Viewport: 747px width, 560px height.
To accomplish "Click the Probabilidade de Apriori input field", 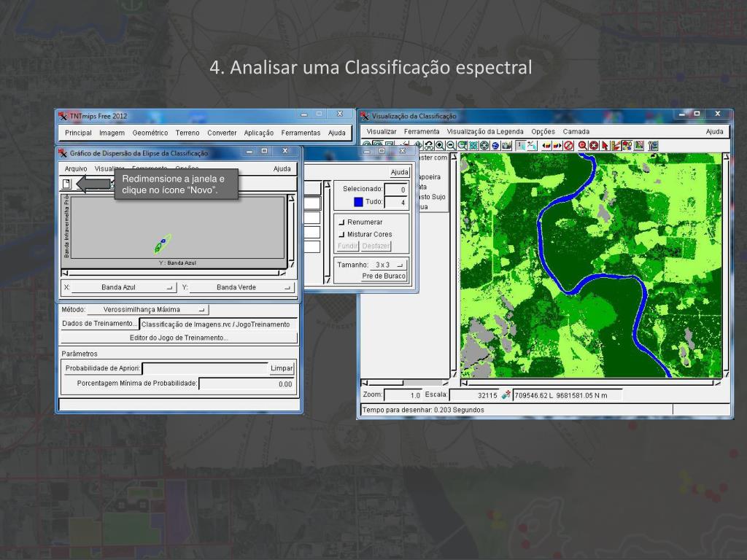I will point(205,368).
